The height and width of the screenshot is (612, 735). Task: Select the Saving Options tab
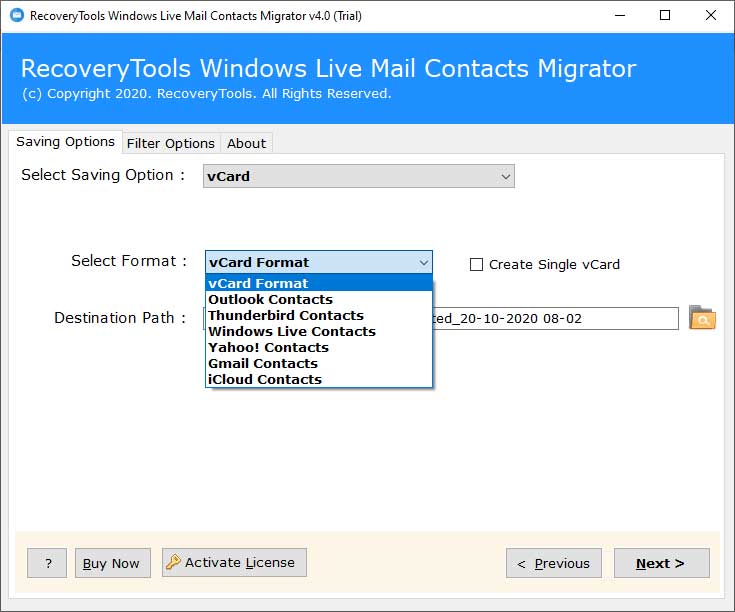[x=65, y=142]
